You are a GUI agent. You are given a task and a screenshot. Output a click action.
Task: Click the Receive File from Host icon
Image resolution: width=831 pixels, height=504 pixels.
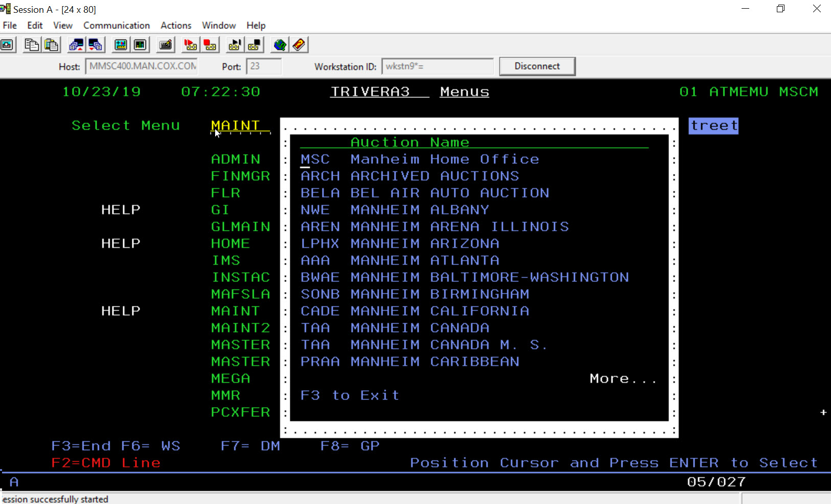point(96,45)
